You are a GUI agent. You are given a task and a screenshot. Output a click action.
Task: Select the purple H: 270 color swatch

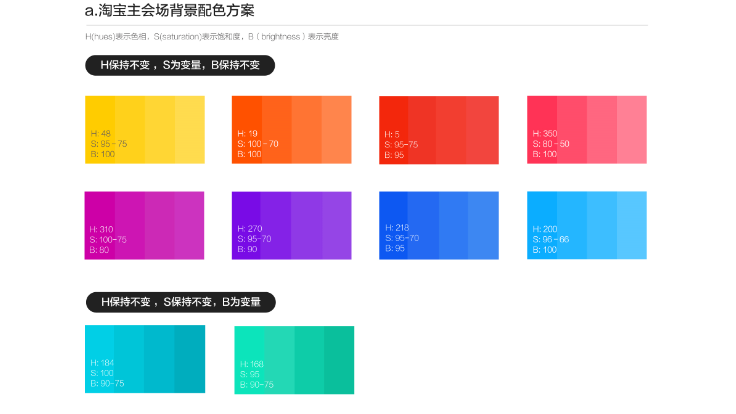coord(291,225)
